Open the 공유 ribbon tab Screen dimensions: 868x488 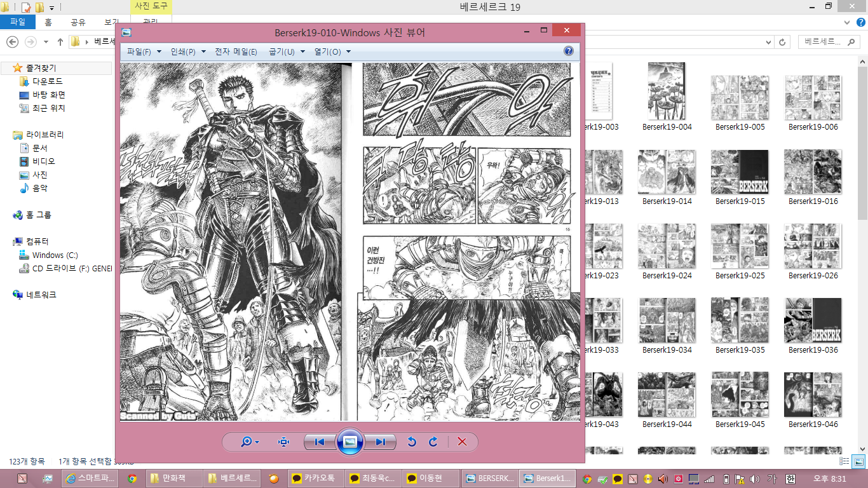[x=78, y=22]
